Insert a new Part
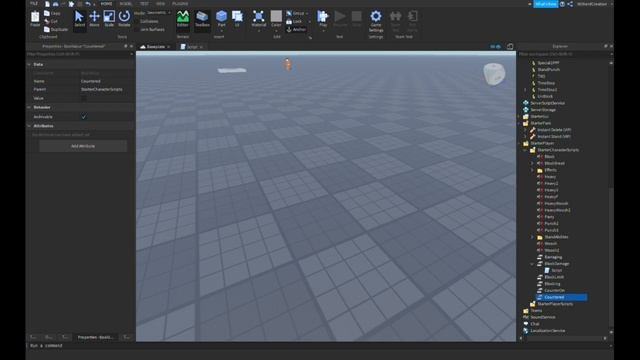Image resolution: width=640 pixels, height=360 pixels. (221, 19)
